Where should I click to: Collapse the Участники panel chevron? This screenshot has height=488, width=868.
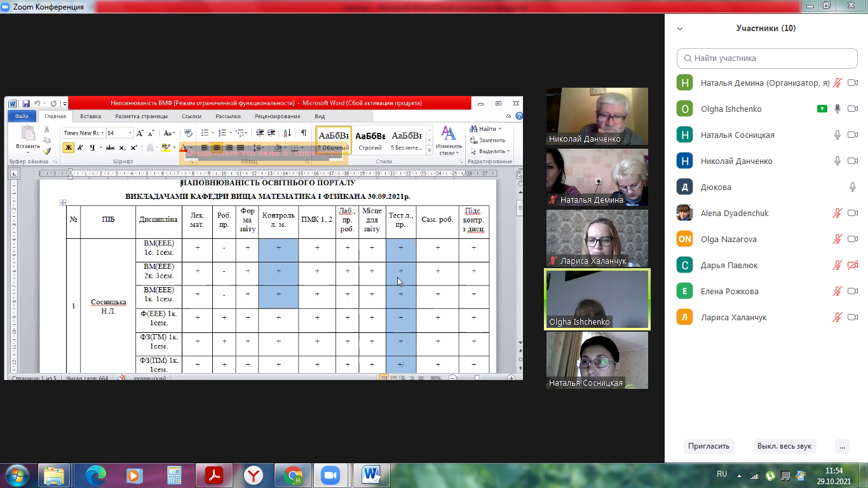click(680, 29)
